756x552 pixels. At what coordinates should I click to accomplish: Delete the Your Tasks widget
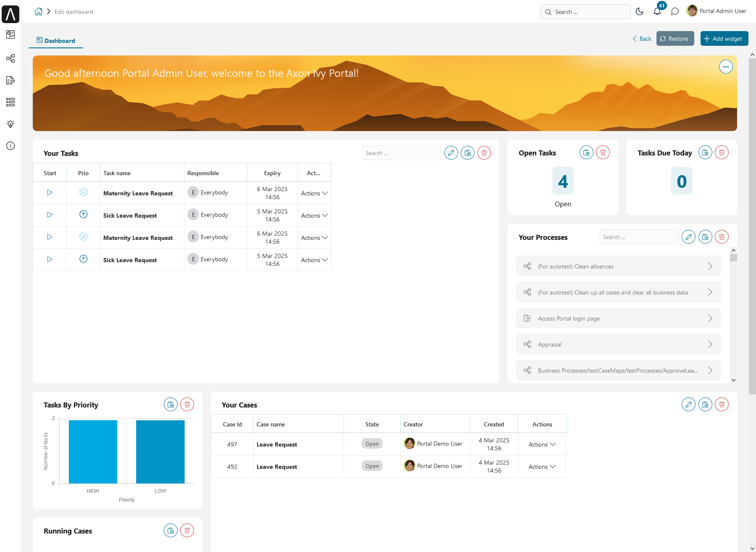[x=484, y=153]
